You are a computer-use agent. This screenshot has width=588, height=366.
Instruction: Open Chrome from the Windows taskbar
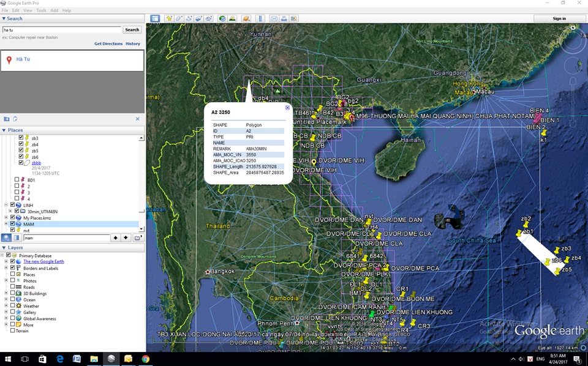point(146,359)
